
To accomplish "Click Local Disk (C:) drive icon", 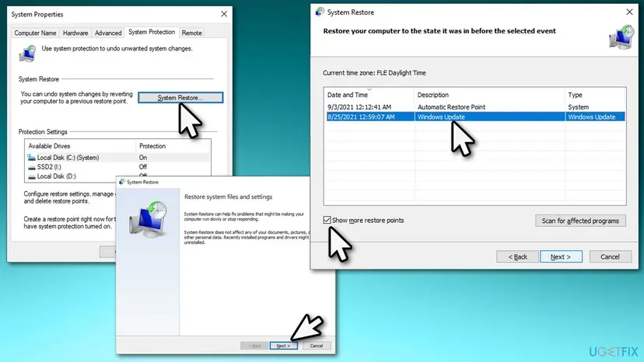I will click(32, 158).
